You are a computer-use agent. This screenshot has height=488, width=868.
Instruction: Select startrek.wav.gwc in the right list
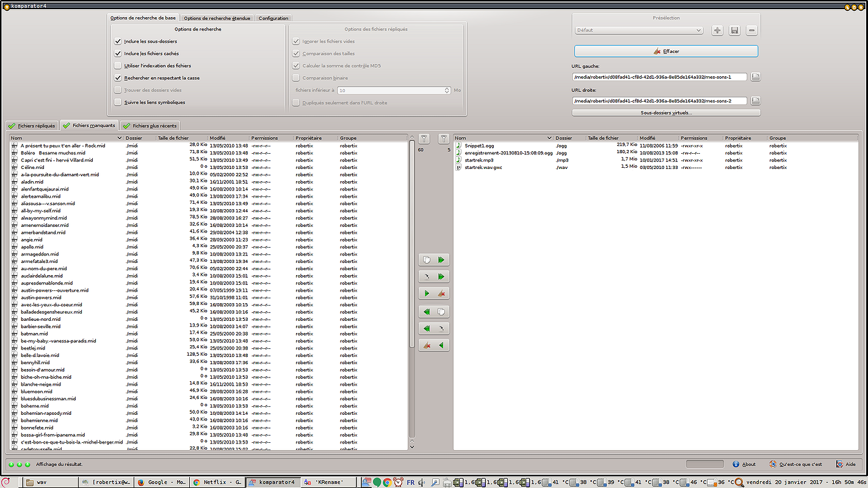[x=655, y=167]
